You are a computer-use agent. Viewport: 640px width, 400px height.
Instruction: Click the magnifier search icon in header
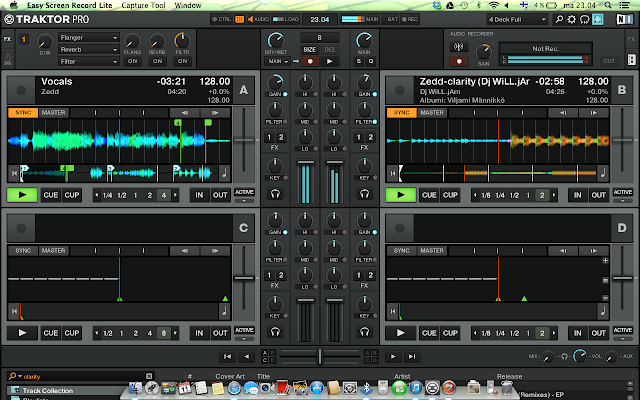pyautogui.click(x=559, y=19)
